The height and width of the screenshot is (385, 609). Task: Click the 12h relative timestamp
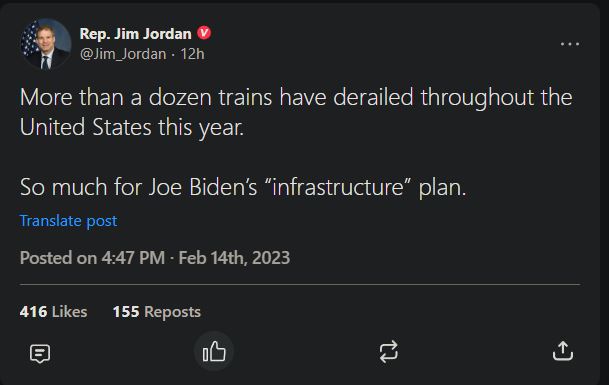[192, 54]
